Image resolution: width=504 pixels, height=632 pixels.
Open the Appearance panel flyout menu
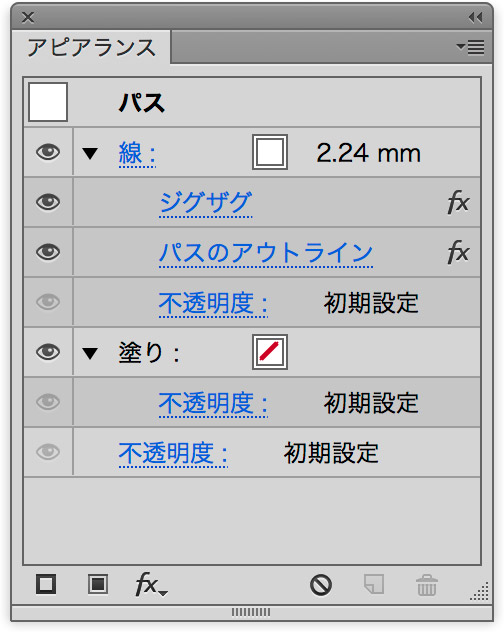point(471,47)
